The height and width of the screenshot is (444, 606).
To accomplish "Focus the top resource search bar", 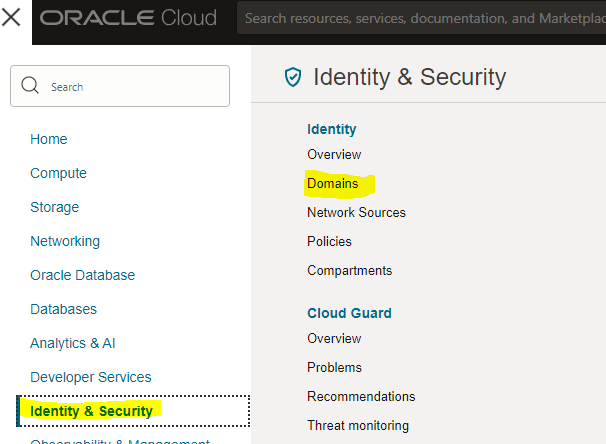I will 420,18.
